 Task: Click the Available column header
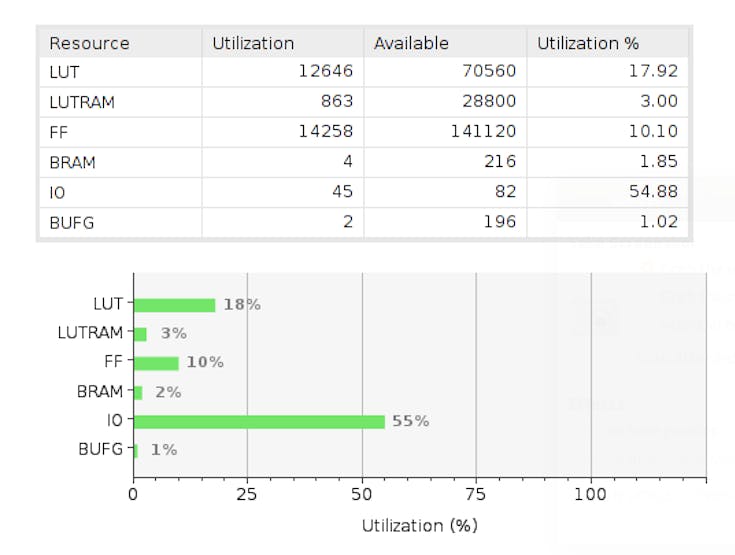click(411, 43)
